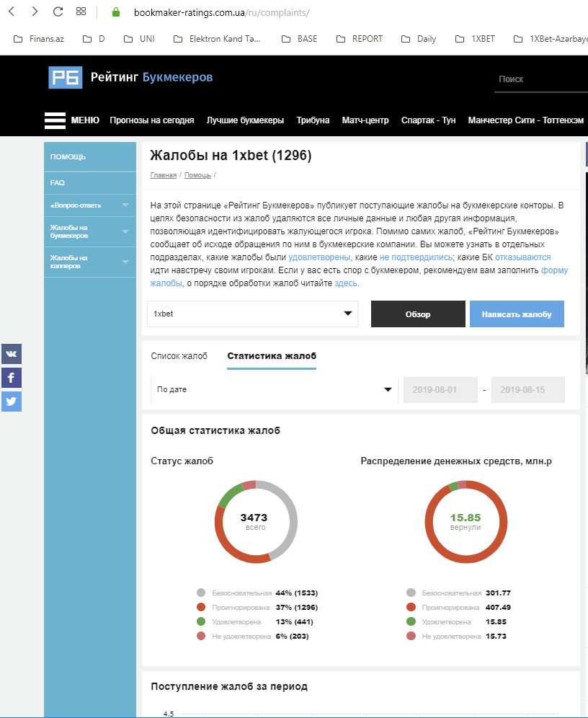
Task: Click the Поиск search field
Action: point(541,79)
